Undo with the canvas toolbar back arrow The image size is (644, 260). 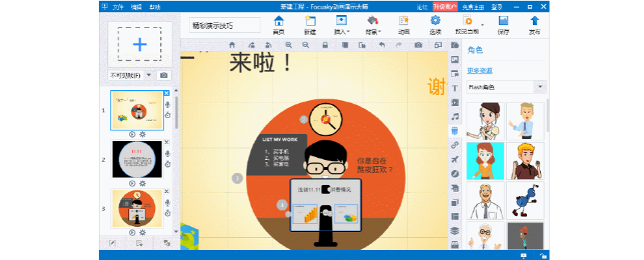tap(382, 45)
